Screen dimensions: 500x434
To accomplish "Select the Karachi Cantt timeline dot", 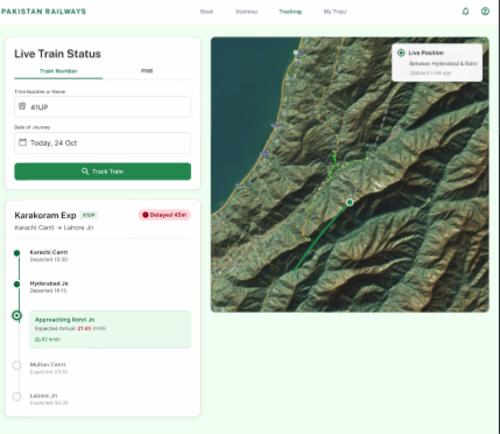I will (17, 253).
